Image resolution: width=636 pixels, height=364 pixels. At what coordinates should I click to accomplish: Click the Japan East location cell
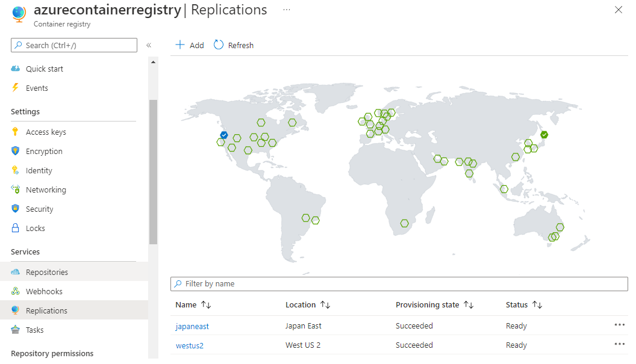tap(303, 326)
